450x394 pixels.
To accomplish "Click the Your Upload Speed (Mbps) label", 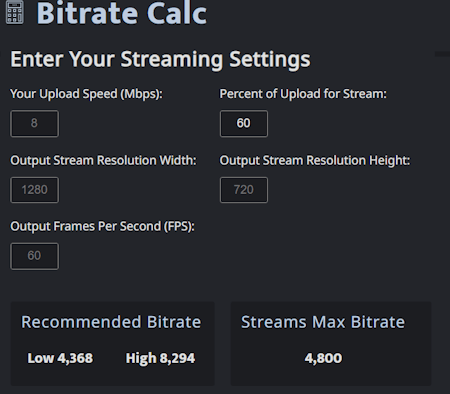I will point(86,94).
